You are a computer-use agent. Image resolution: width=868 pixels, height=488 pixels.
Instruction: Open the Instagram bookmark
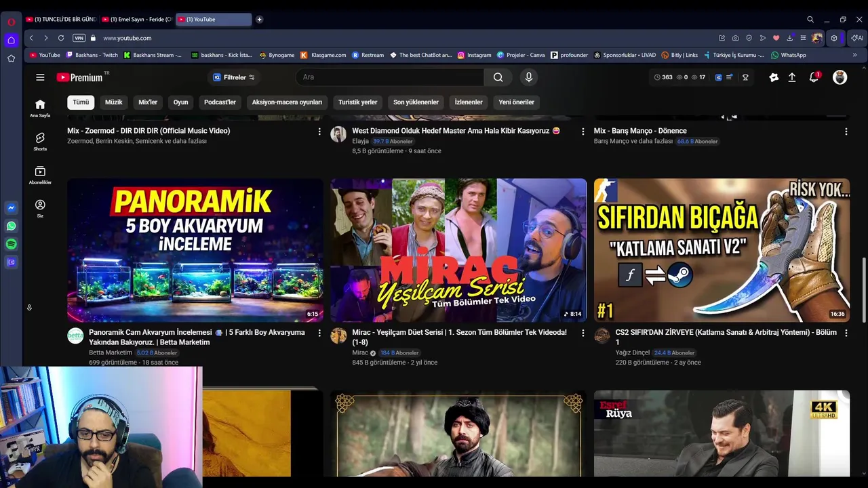click(475, 55)
